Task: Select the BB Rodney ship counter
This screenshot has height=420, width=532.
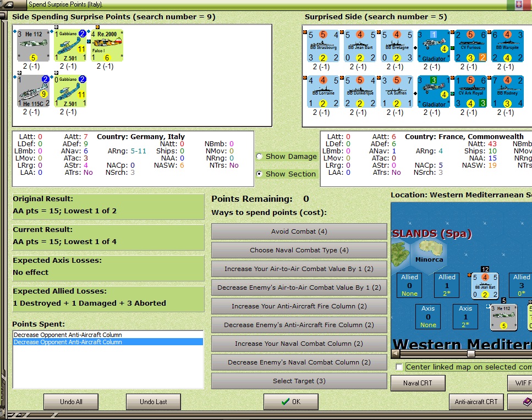Action: pos(508,91)
